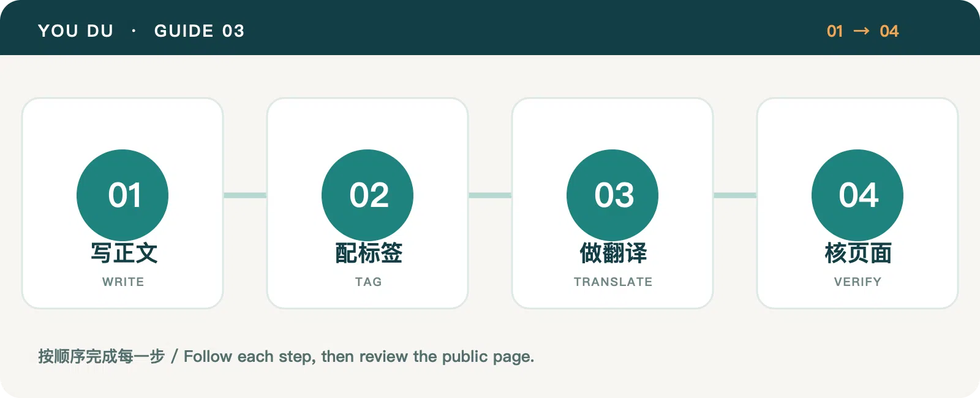Click the GUIDE 03 header text
980x398 pixels.
[x=199, y=31]
